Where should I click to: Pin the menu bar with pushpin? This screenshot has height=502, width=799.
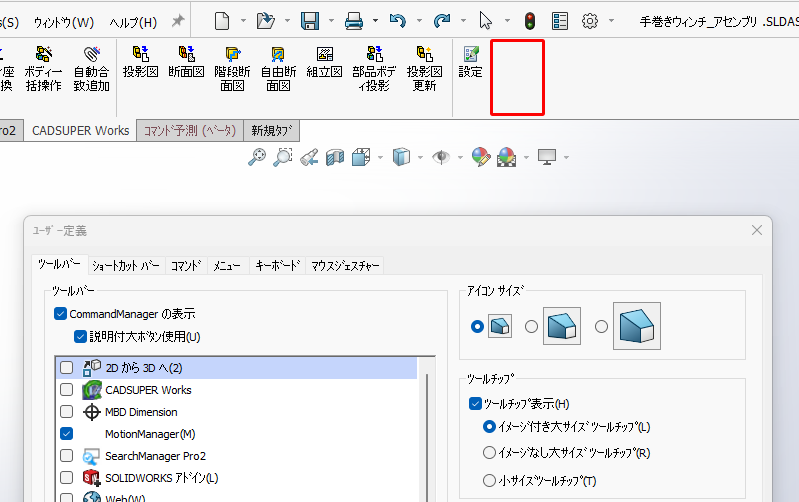pos(178,21)
